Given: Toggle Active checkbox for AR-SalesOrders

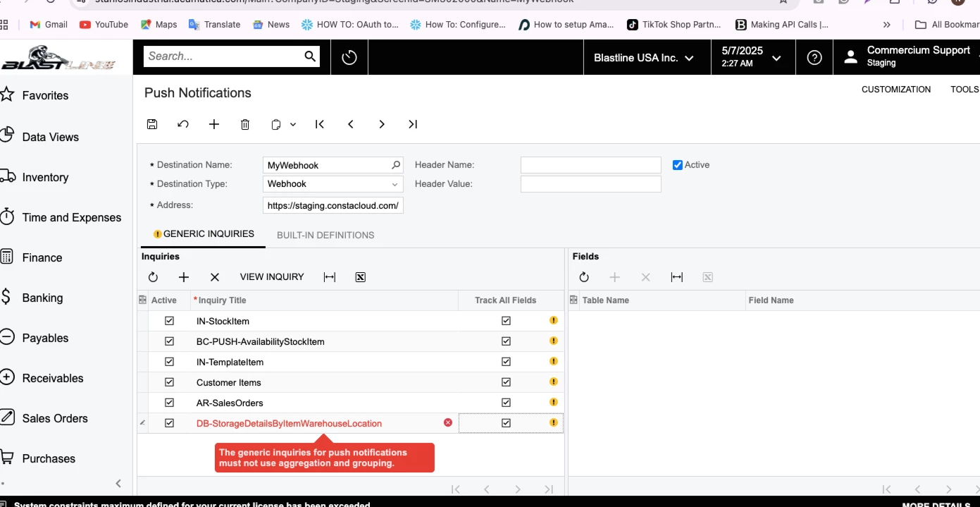Looking at the screenshot, I should 169,402.
